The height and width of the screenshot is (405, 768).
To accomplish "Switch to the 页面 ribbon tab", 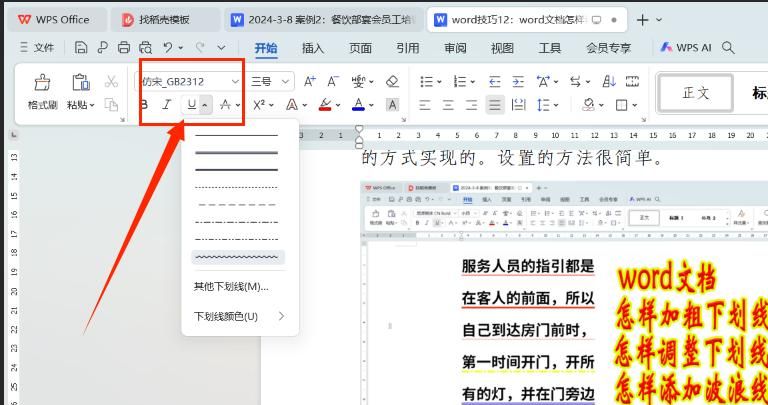I will [360, 48].
